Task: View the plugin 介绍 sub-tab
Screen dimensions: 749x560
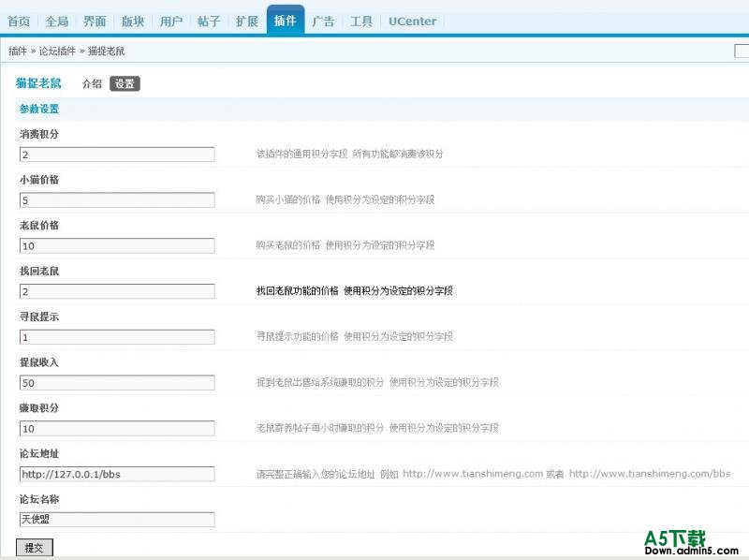Action: point(92,83)
